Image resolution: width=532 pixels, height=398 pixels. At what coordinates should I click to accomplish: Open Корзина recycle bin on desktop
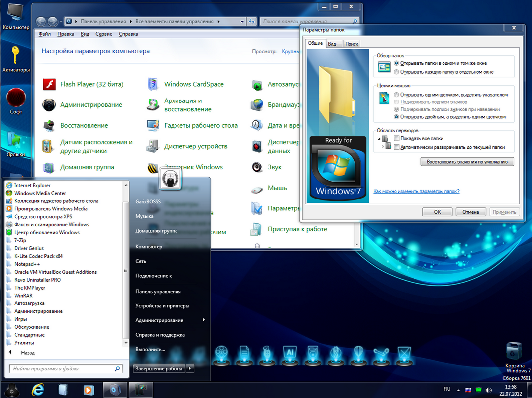(515, 351)
